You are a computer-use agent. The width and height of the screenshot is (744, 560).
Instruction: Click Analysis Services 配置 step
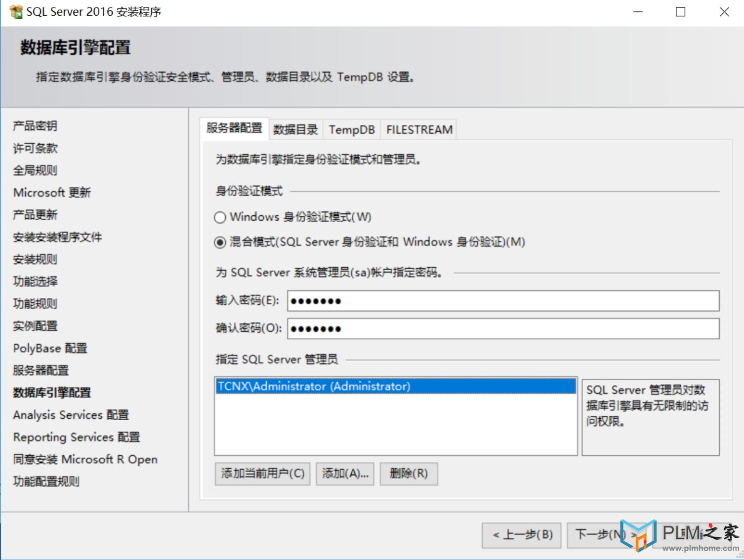point(71,415)
